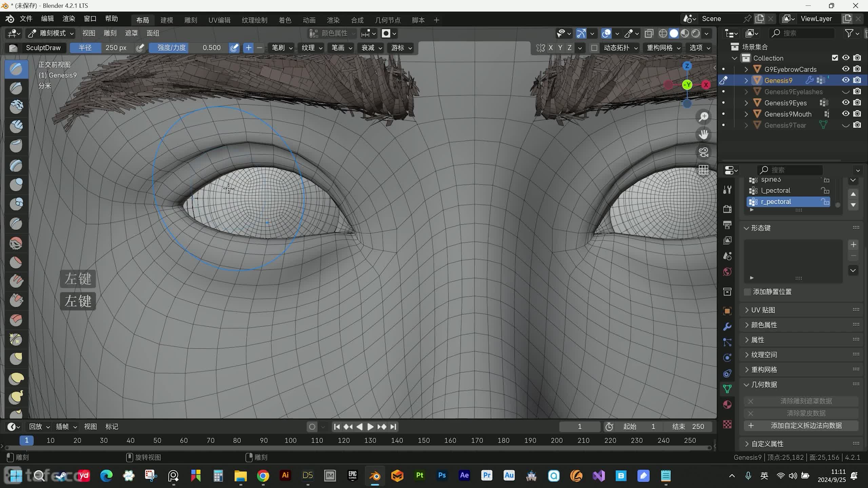868x488 pixels.
Task: Open the sculpt mode (雕刻模式) dropdown
Action: tap(51, 33)
